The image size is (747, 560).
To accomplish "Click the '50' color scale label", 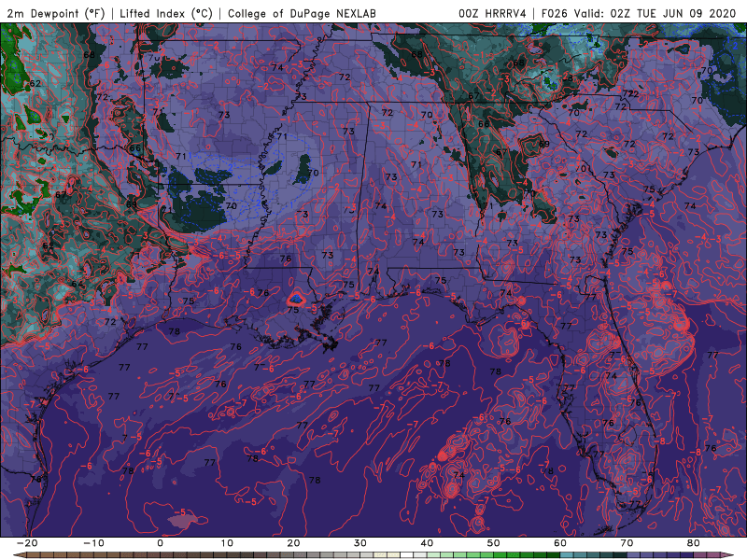I will 494,543.
